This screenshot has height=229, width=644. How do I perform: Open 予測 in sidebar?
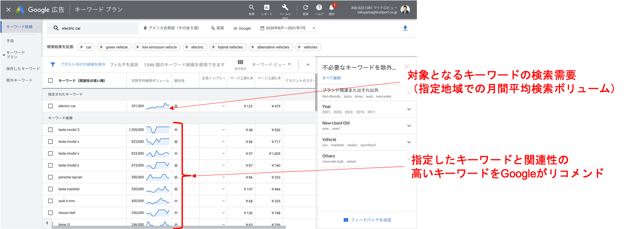pyautogui.click(x=10, y=41)
